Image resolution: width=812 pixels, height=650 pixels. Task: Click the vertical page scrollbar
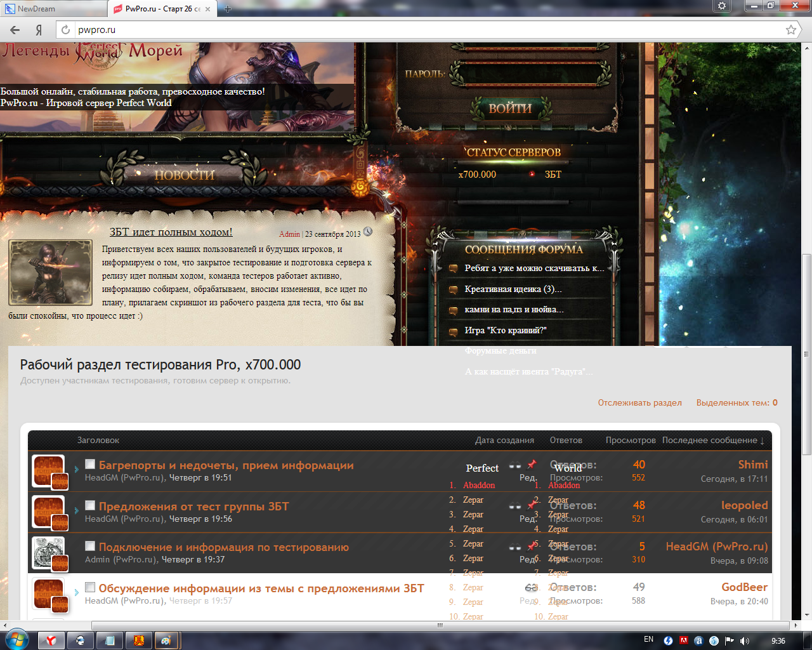point(806,354)
